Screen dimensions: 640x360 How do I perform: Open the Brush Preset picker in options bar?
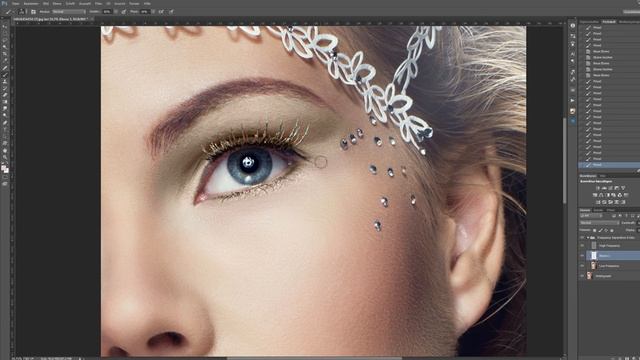(22, 11)
